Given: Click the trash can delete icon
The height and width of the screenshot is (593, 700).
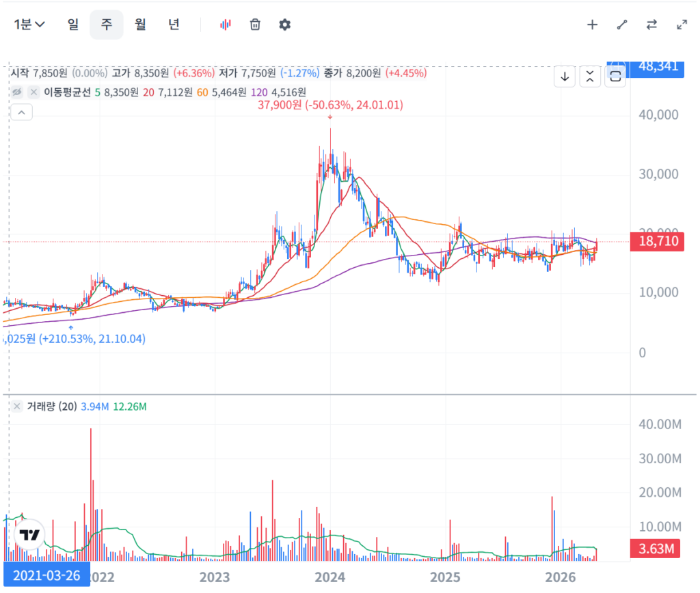Looking at the screenshot, I should point(255,25).
